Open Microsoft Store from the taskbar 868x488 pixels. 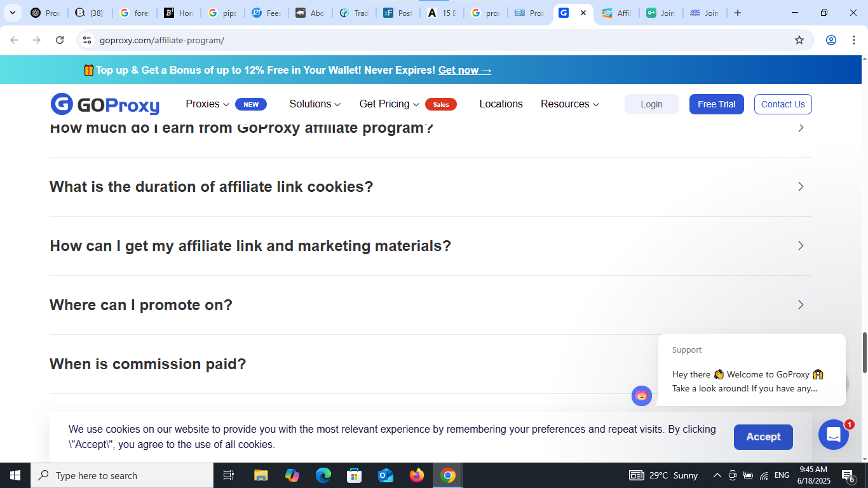coord(355,475)
